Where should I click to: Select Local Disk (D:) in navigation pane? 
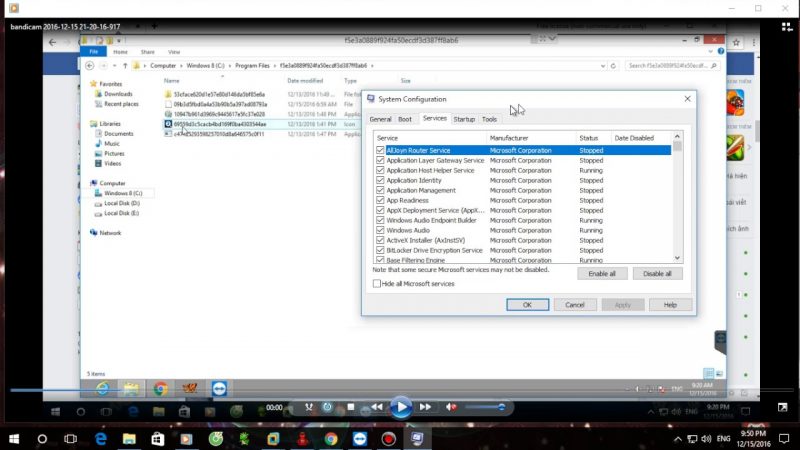pyautogui.click(x=121, y=203)
